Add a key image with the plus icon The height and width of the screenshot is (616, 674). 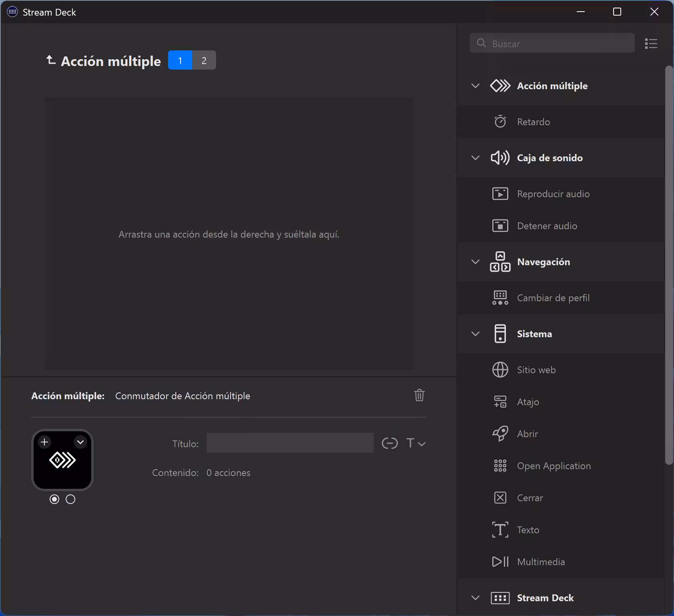click(x=44, y=442)
